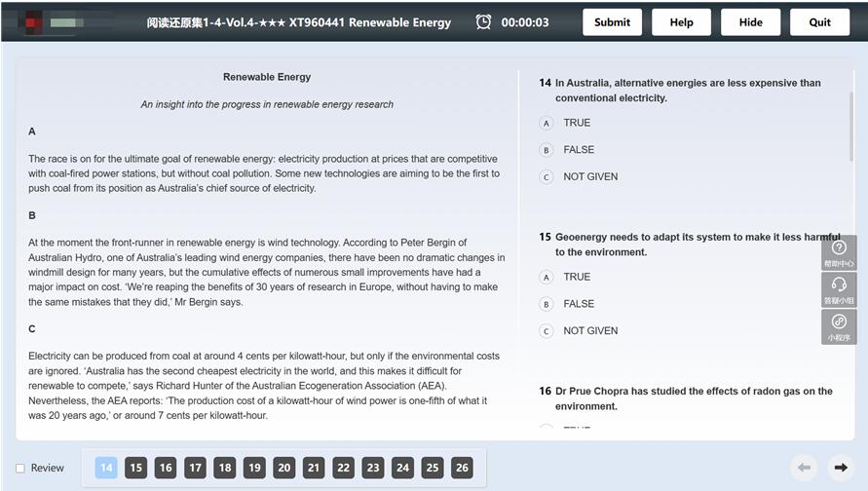Viewport: 868px width, 491px height.
Task: Go back using the left arrow
Action: pyautogui.click(x=804, y=468)
